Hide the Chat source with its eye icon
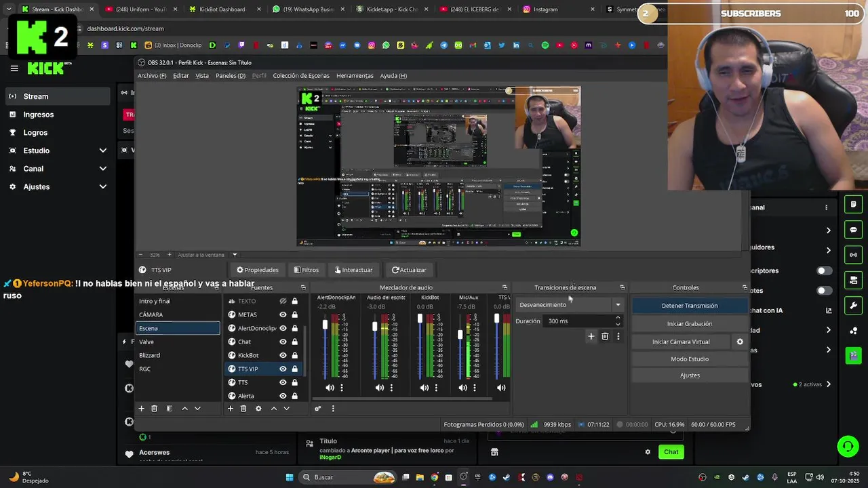The width and height of the screenshot is (868, 488). (283, 342)
